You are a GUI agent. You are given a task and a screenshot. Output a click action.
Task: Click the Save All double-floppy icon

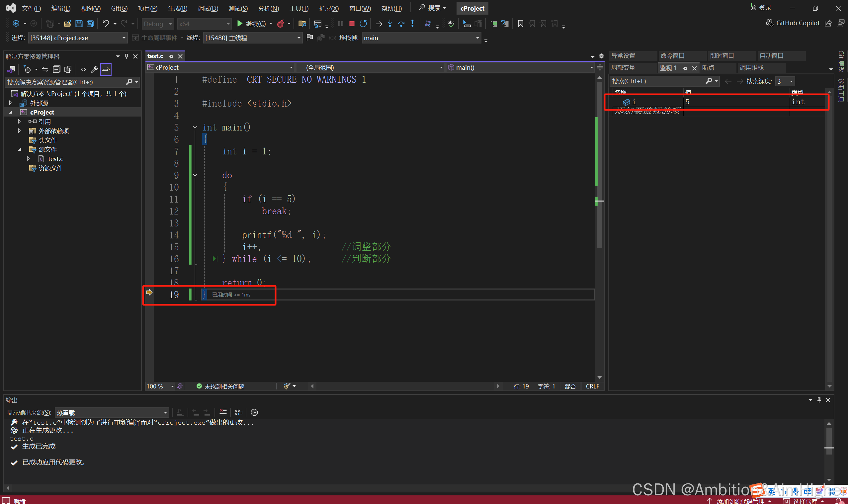(90, 24)
